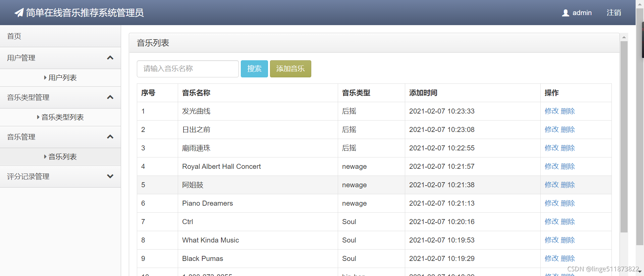Click 删除 for Black Pumas
The height and width of the screenshot is (276, 644).
(x=568, y=259)
